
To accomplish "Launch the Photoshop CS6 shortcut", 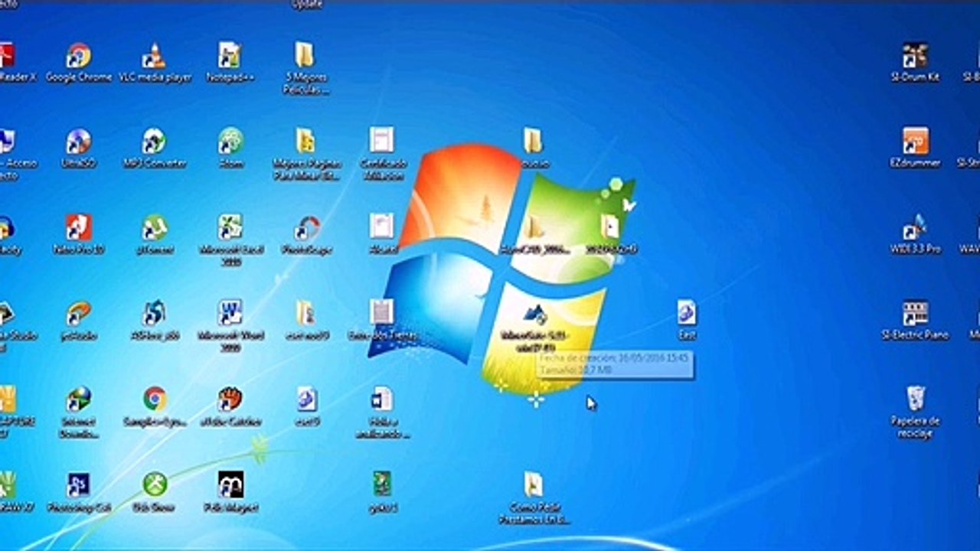I will [78, 484].
